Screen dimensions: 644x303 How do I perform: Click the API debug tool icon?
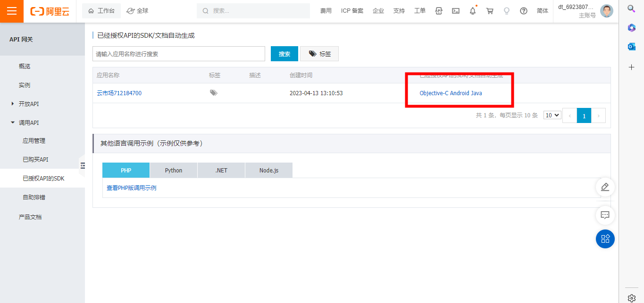coord(439,11)
